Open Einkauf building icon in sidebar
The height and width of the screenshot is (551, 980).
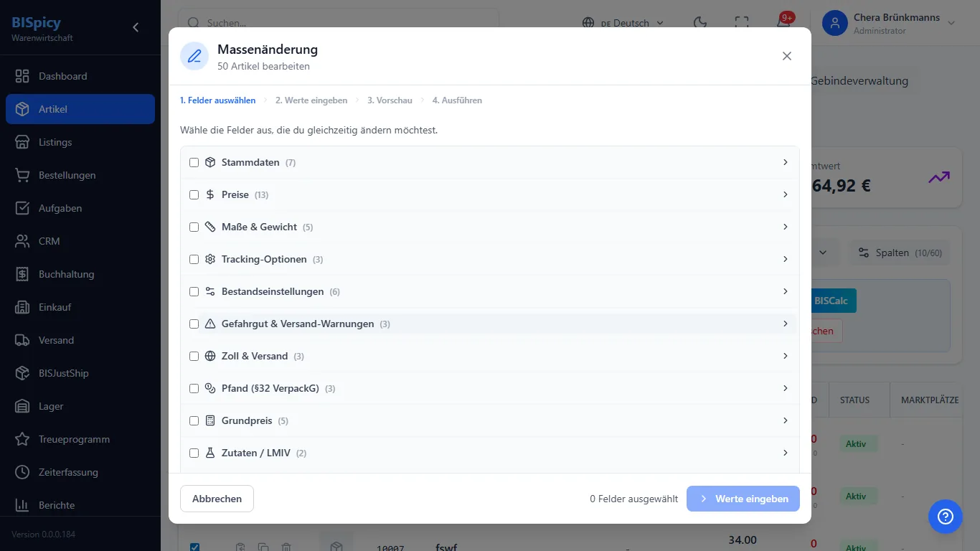[x=22, y=307]
